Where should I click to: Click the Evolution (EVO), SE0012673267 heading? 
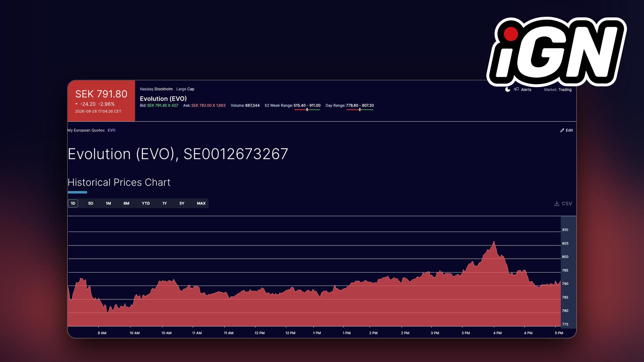[x=178, y=154]
